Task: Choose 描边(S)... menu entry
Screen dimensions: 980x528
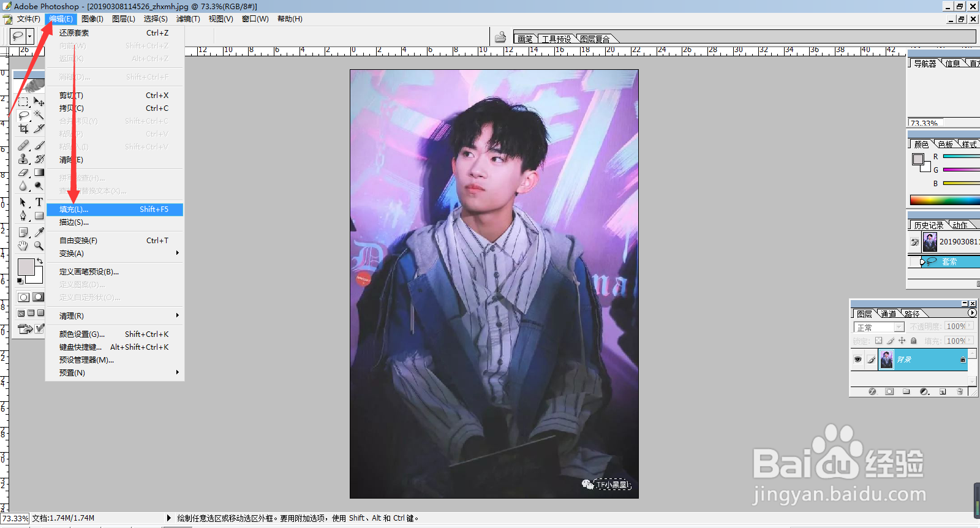Action: click(x=115, y=222)
